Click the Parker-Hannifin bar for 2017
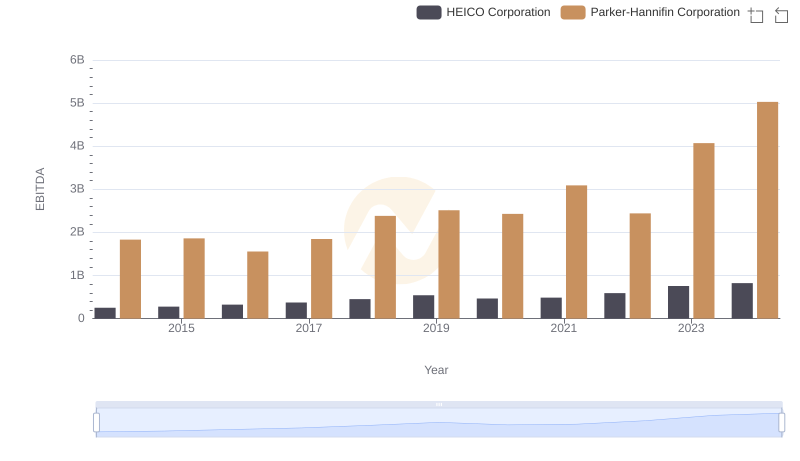Viewport: 800px width, 461px height. (321, 278)
